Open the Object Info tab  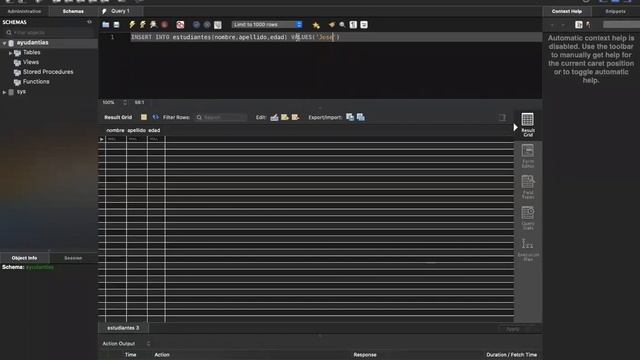[24, 258]
